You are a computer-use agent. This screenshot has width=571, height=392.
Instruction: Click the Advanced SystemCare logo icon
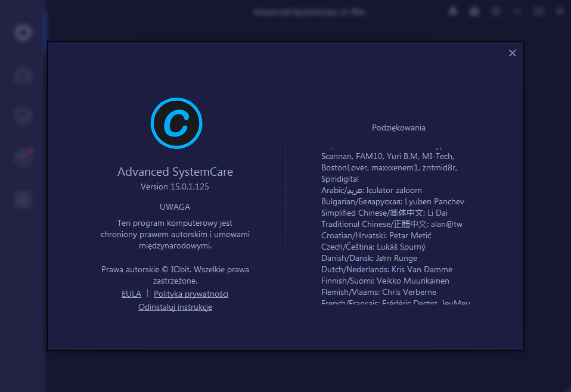click(x=176, y=123)
